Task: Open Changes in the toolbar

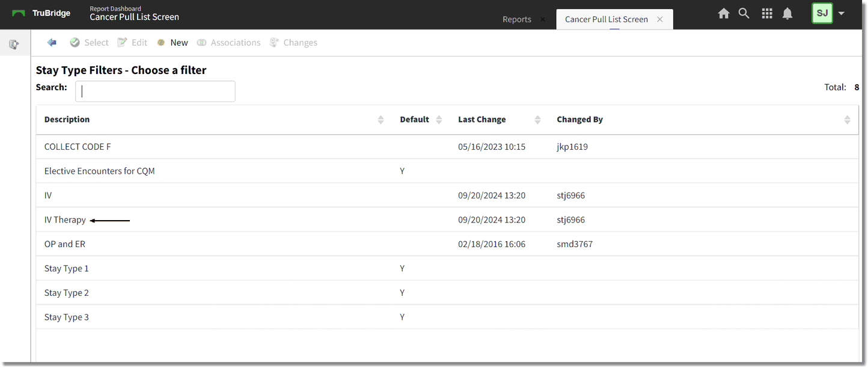Action: point(293,43)
